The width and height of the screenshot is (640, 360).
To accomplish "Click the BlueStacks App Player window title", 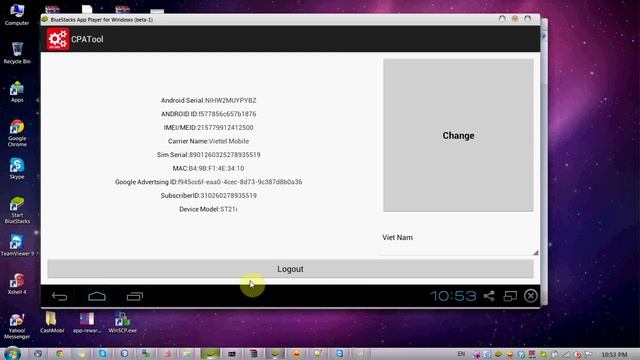I will pos(102,20).
